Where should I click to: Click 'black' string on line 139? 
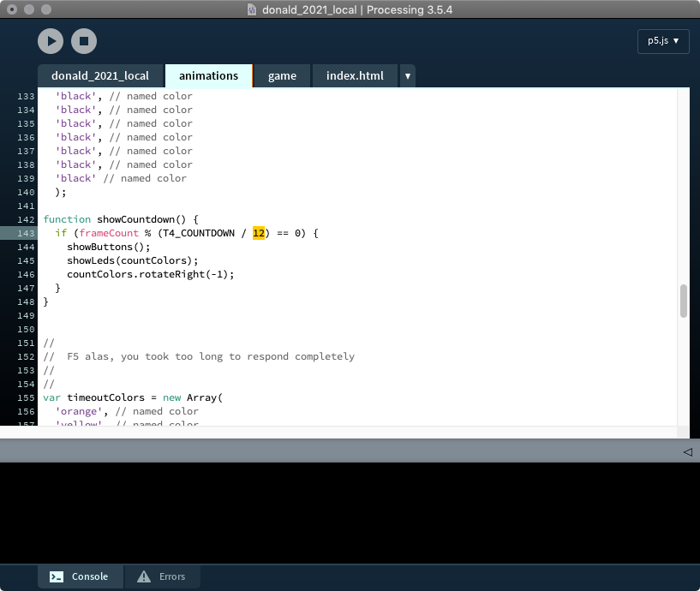(x=76, y=178)
